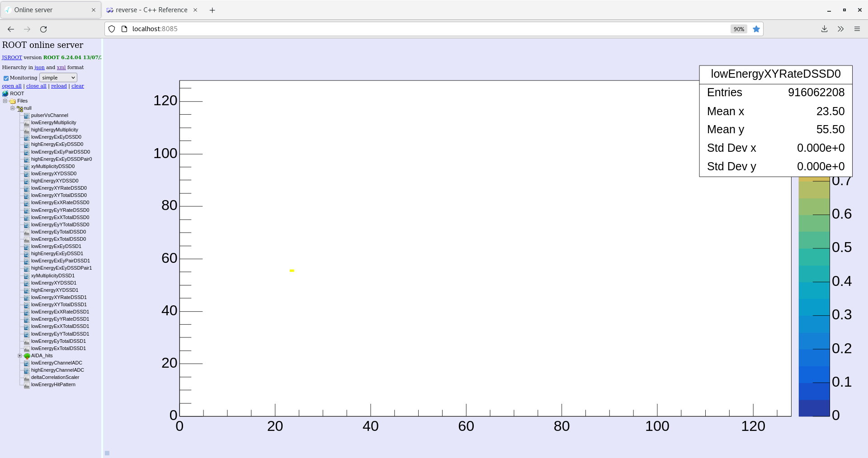Collapse the null file node

point(12,108)
